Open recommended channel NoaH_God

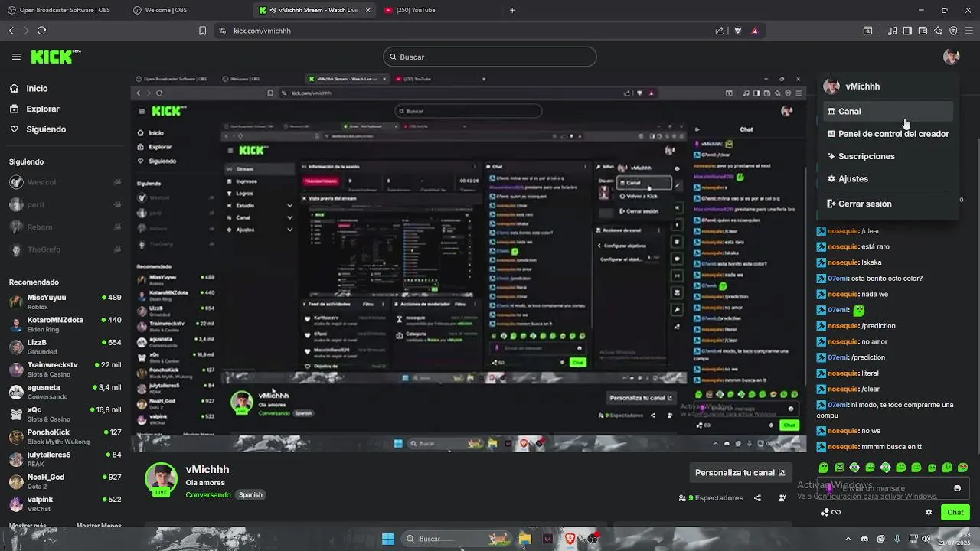[65, 481]
